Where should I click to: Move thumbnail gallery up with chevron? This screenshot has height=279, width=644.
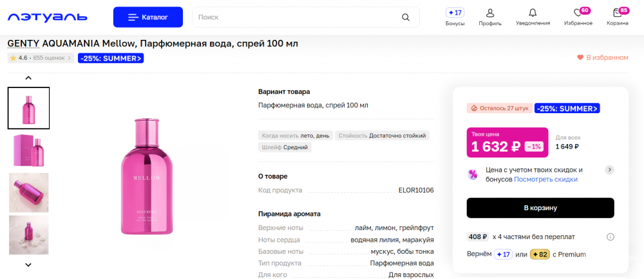coord(28,78)
